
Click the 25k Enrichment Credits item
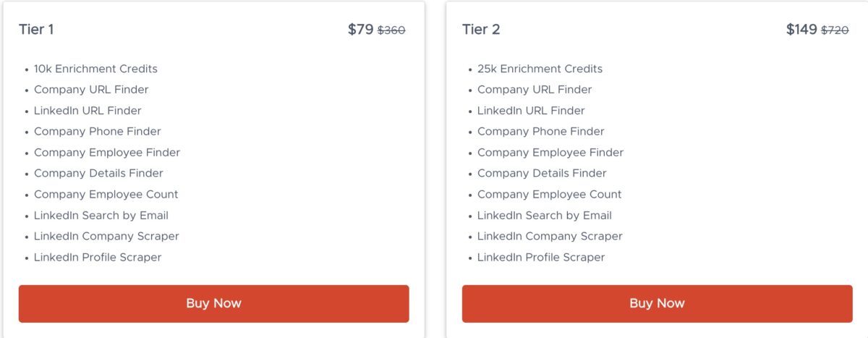[x=540, y=69]
